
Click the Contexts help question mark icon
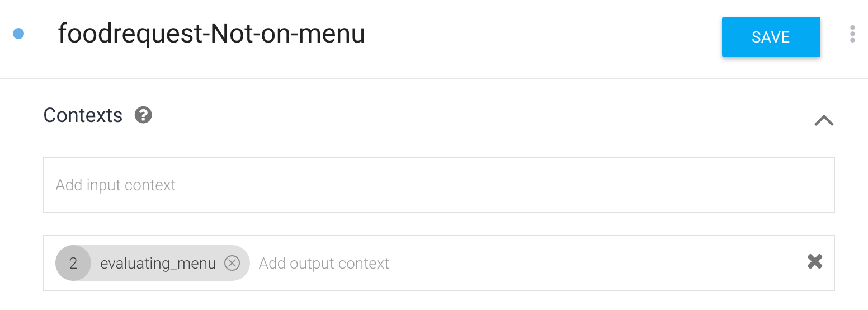(143, 115)
